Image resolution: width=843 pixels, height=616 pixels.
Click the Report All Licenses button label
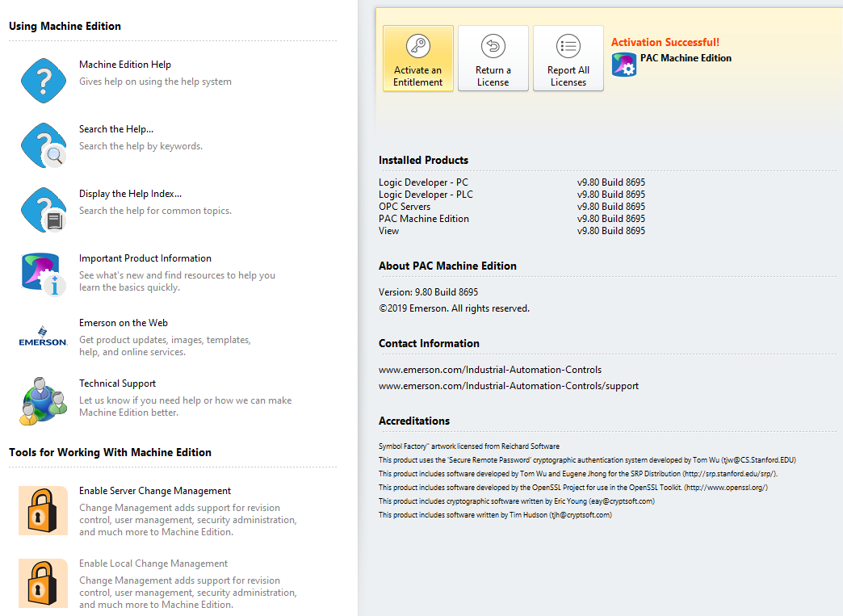(x=568, y=77)
